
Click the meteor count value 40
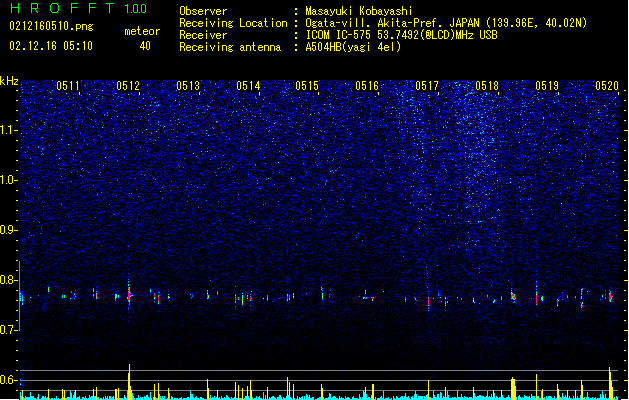click(x=145, y=46)
